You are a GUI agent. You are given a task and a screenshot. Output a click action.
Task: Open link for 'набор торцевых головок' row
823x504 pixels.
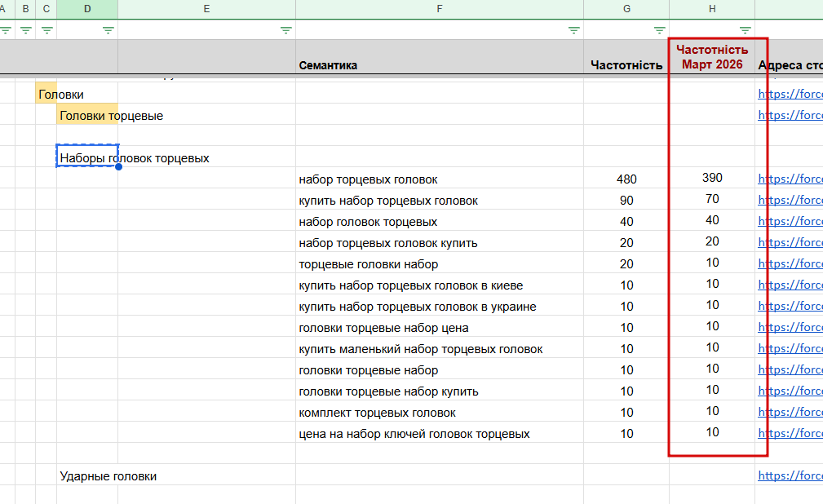pos(790,179)
